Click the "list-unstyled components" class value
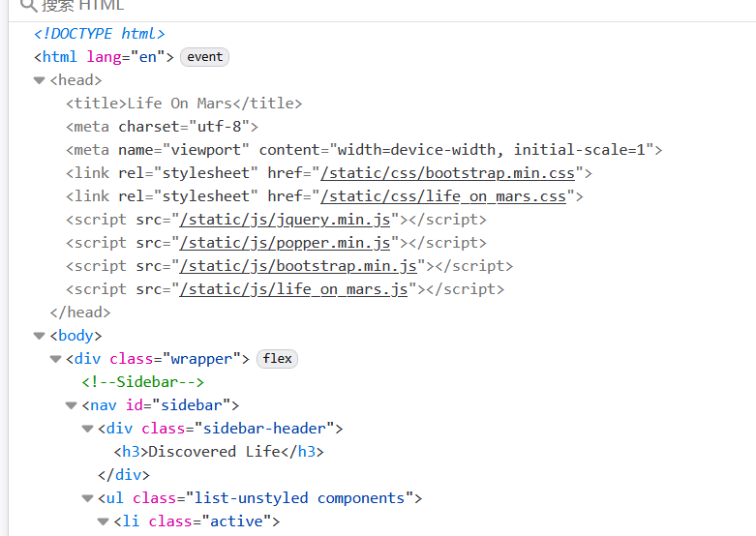This screenshot has height=536, width=756. pyautogui.click(x=299, y=498)
